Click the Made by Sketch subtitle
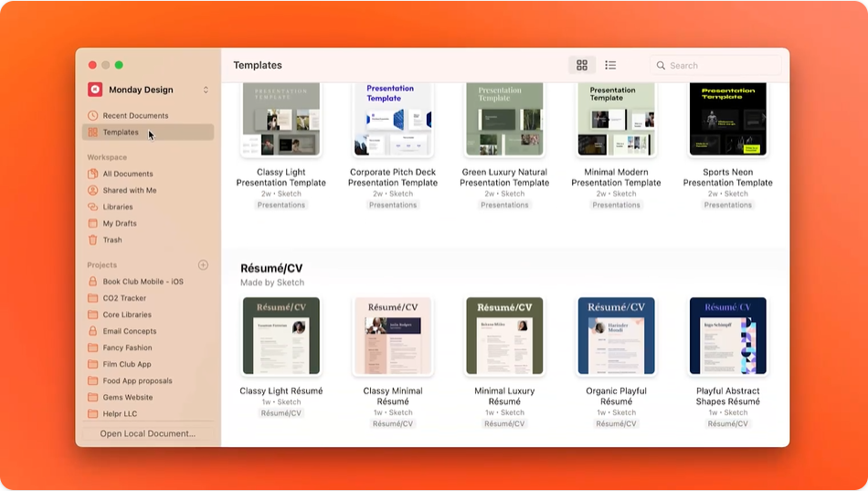 coord(272,283)
